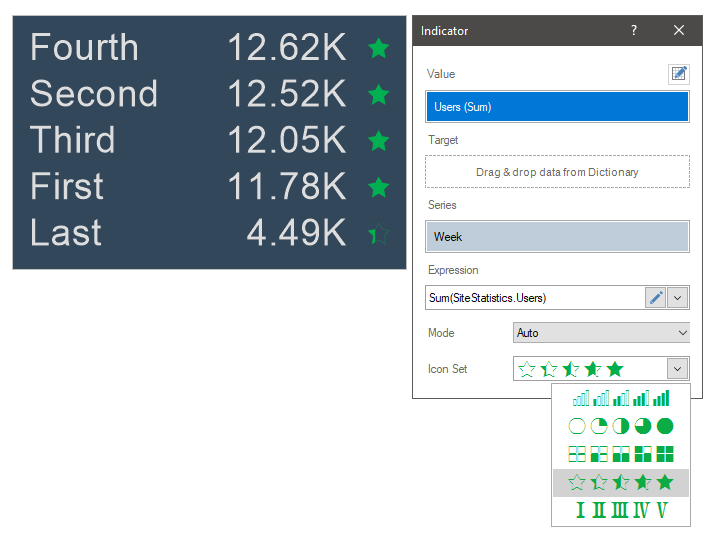Choose the stars icon set
The width and height of the screenshot is (716, 538).
[621, 483]
